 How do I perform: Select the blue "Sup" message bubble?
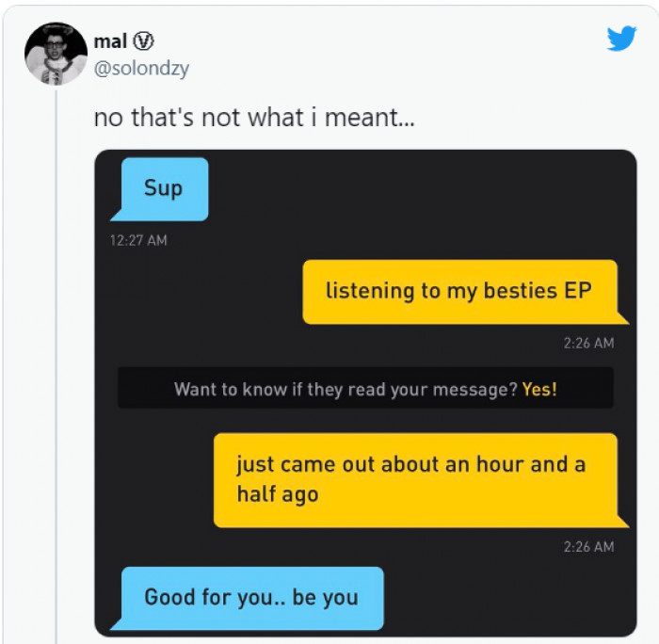tap(164, 188)
